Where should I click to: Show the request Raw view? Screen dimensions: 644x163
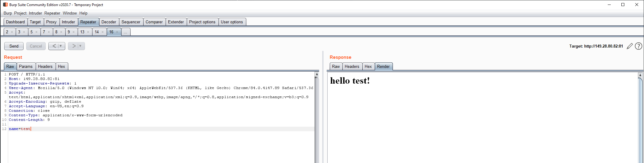coord(10,66)
